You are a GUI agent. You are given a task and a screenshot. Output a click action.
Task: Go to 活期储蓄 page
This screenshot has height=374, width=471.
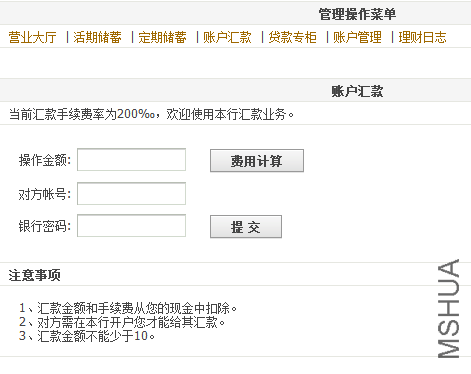point(97,37)
